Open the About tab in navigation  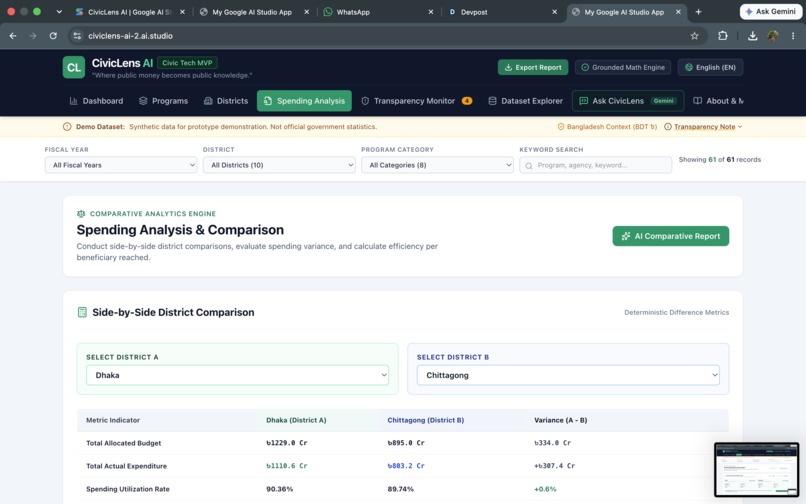(718, 101)
